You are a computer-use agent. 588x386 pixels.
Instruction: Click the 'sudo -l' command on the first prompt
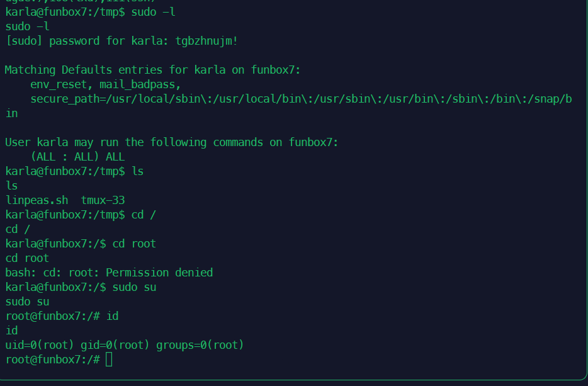(153, 12)
